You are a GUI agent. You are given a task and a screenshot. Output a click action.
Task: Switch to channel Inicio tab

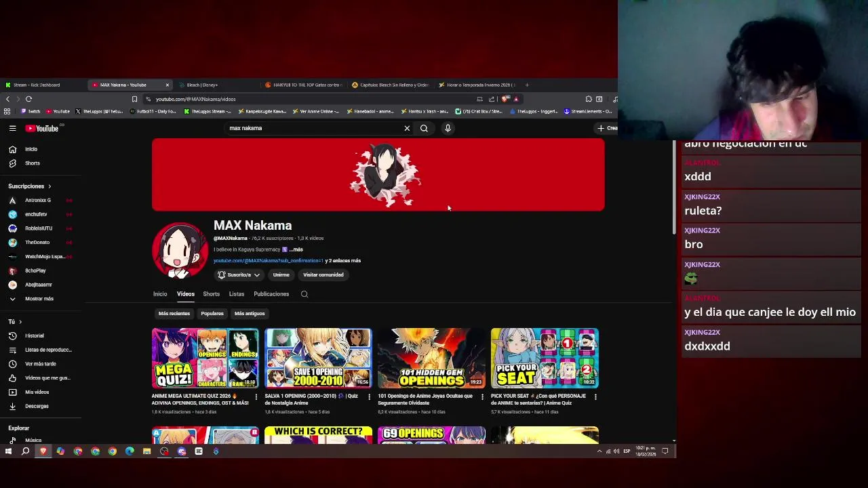(160, 294)
